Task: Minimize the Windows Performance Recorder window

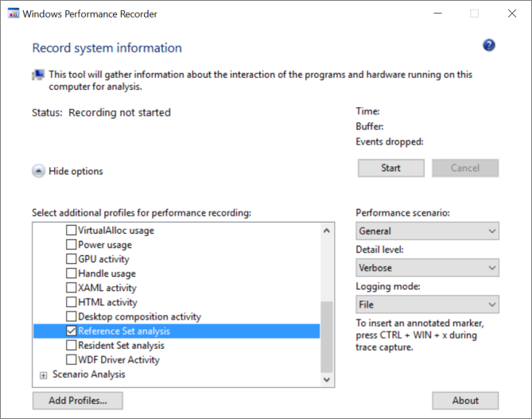Action: [437, 14]
